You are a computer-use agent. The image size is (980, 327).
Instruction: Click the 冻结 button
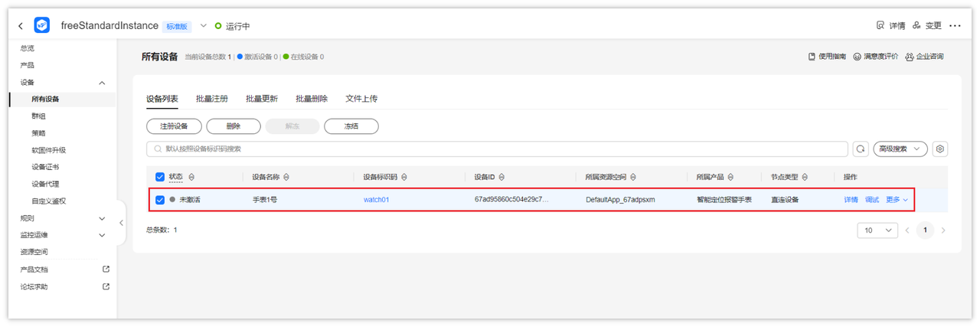click(351, 126)
